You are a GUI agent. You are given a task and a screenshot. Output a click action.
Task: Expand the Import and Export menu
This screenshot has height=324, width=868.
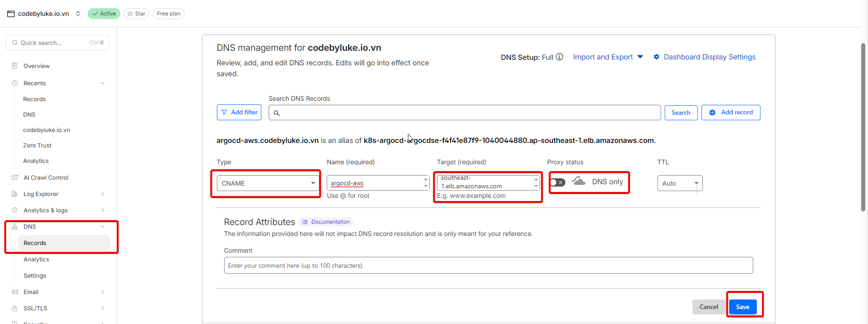point(608,57)
